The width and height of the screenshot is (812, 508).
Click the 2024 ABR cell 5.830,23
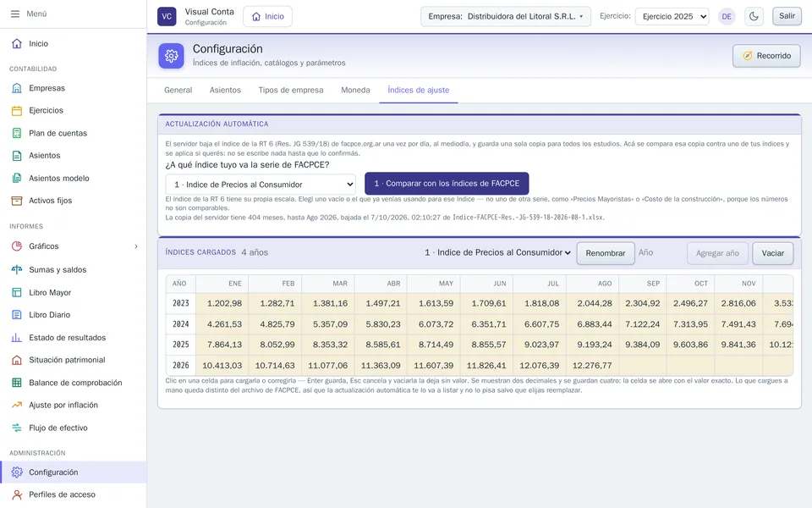[381, 324]
